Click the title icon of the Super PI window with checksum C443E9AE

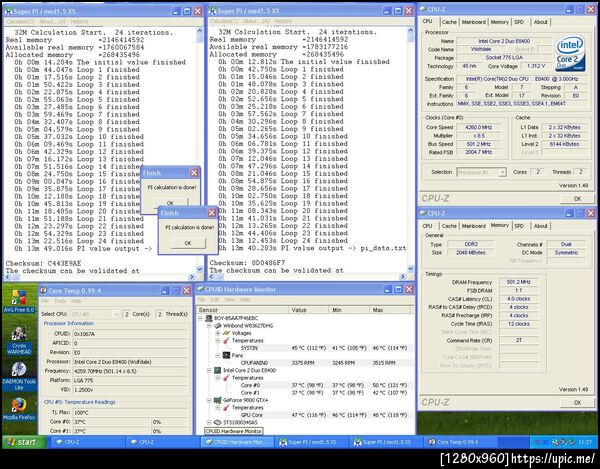8,11
